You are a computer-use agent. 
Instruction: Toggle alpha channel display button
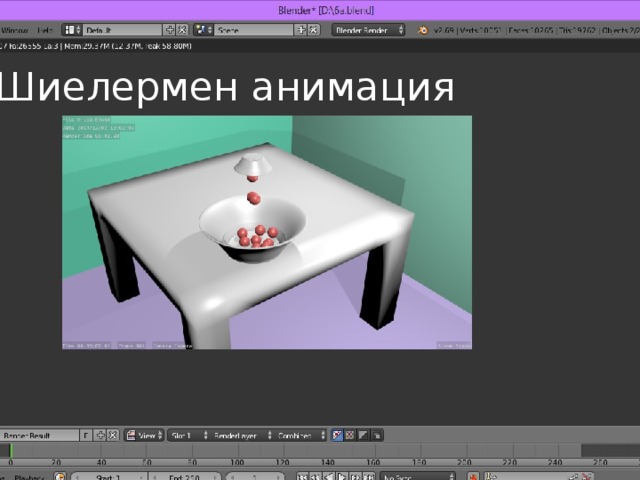pyautogui.click(x=363, y=436)
